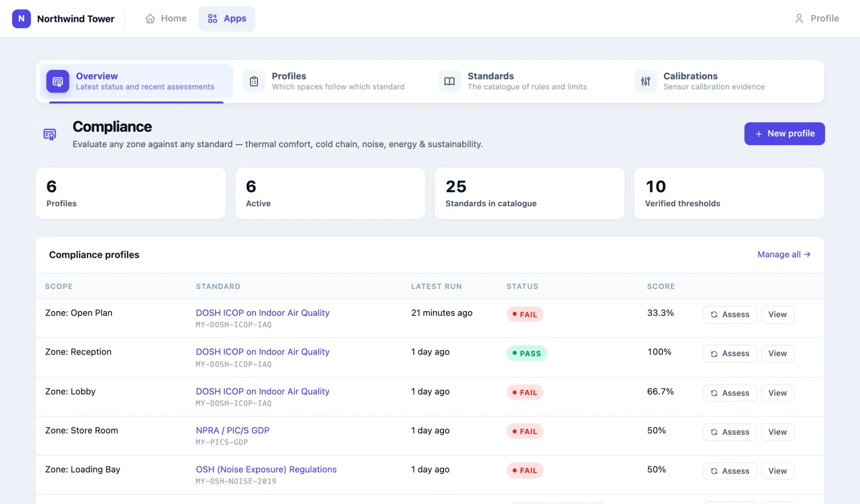
Task: Open Apps in top navigation
Action: pyautogui.click(x=227, y=19)
